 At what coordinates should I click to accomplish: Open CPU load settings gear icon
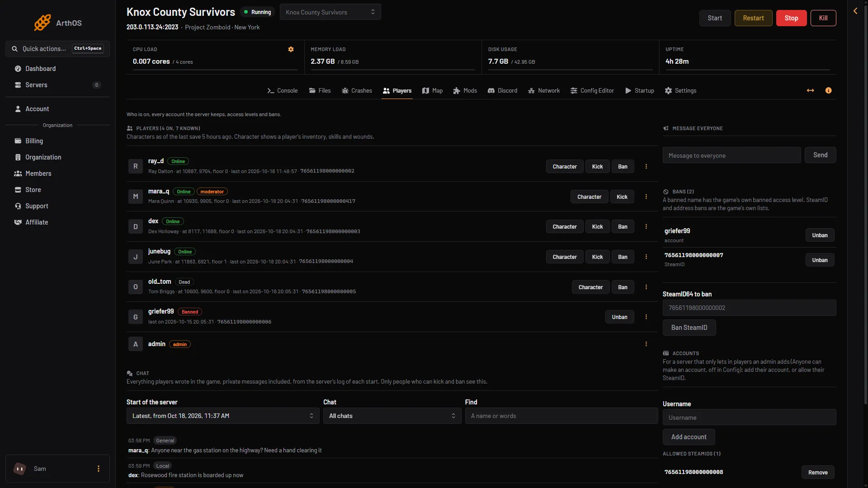291,49
